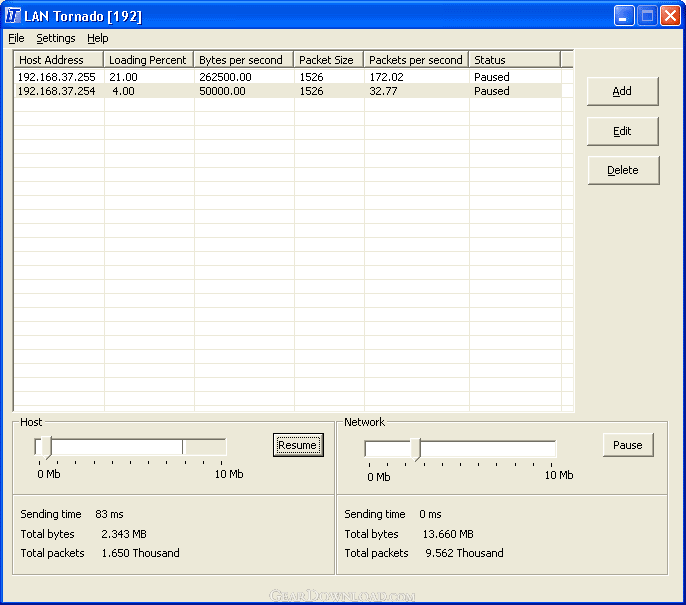Click the 21.00 loading percent cell

click(123, 77)
